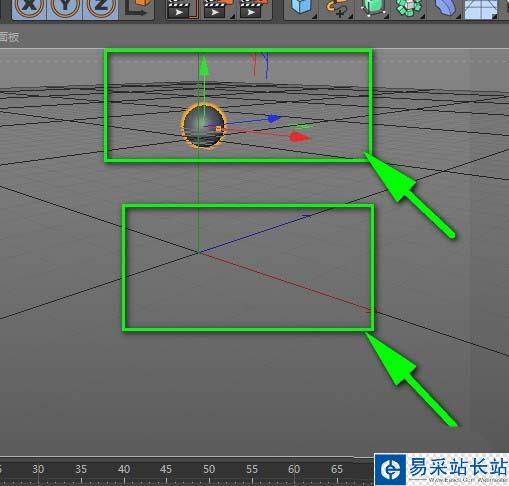Click frame 65 on the timeline

(x=337, y=469)
